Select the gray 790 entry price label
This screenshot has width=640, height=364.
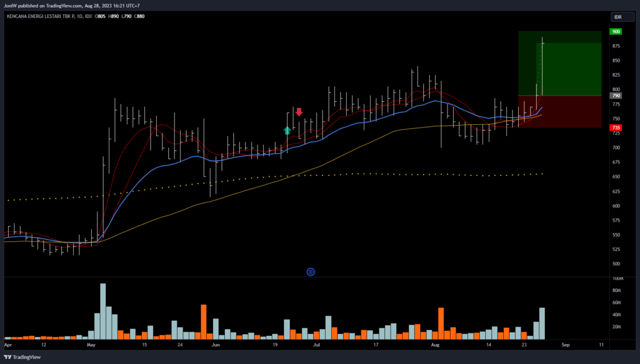pyautogui.click(x=616, y=96)
